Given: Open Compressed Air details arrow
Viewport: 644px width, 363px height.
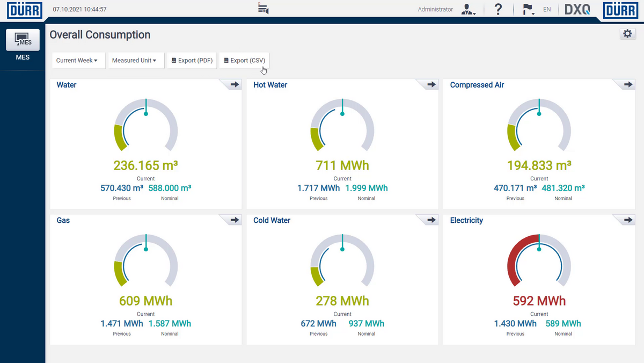Looking at the screenshot, I should 628,85.
